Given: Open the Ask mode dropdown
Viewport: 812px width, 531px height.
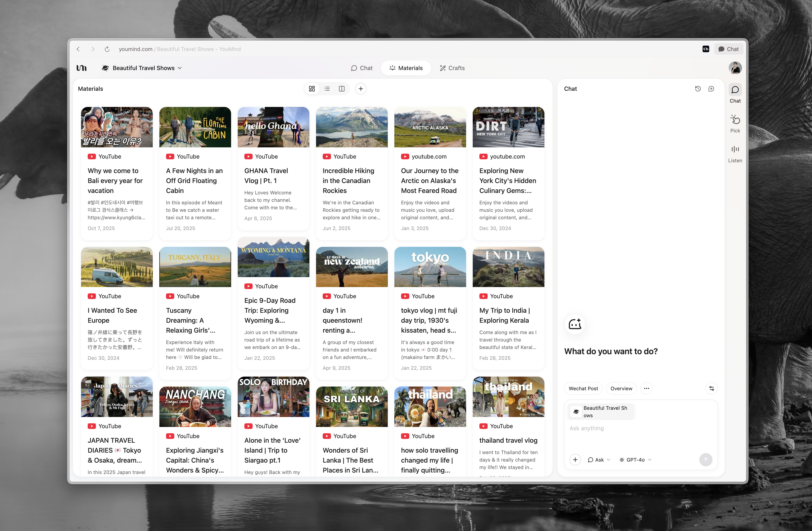Looking at the screenshot, I should (599, 460).
